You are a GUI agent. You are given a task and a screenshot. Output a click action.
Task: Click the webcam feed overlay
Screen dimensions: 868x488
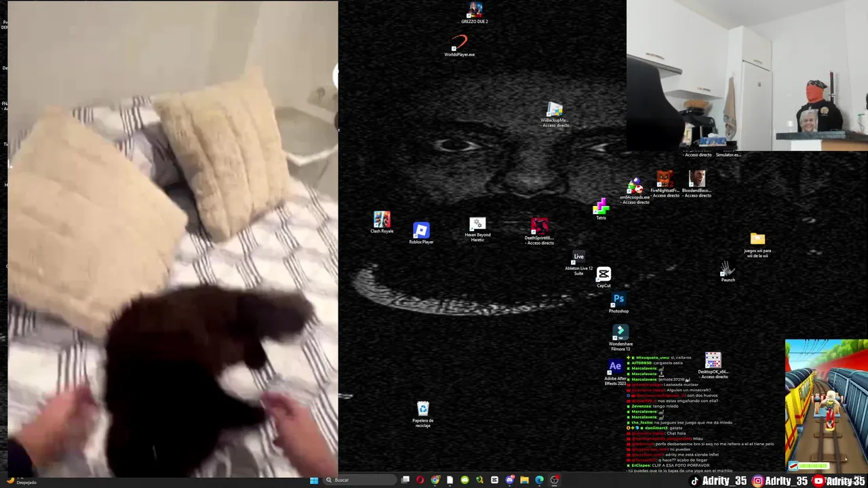747,75
